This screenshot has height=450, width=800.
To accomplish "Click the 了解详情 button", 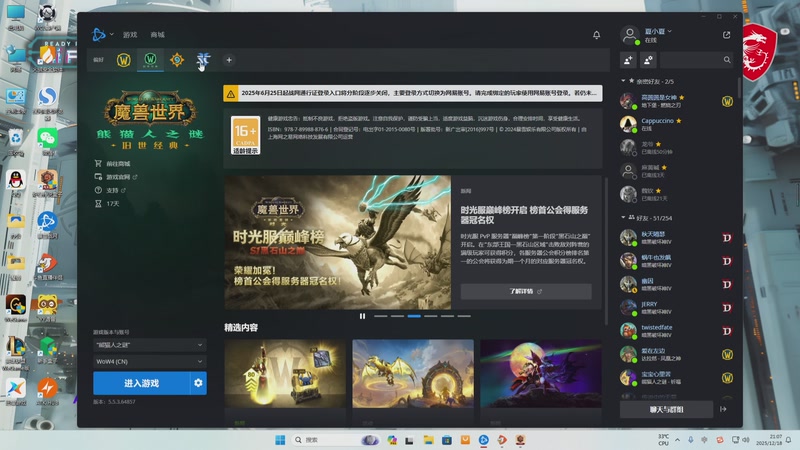I will tap(526, 291).
